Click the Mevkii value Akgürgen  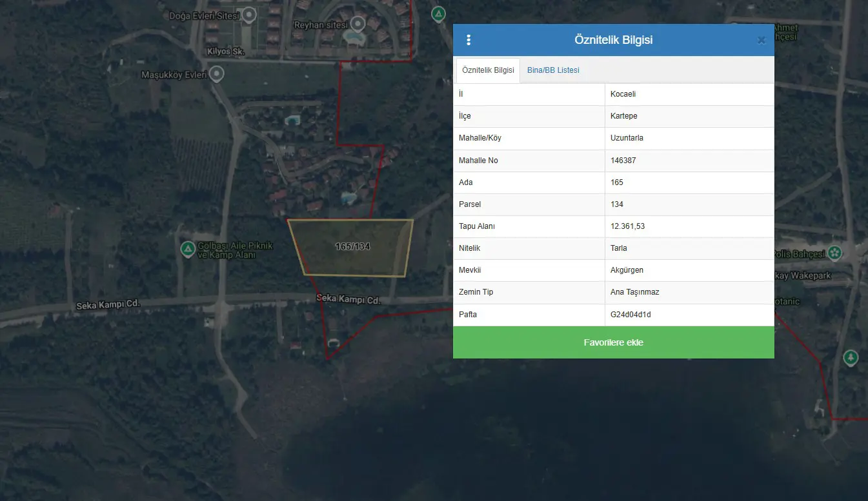point(627,270)
